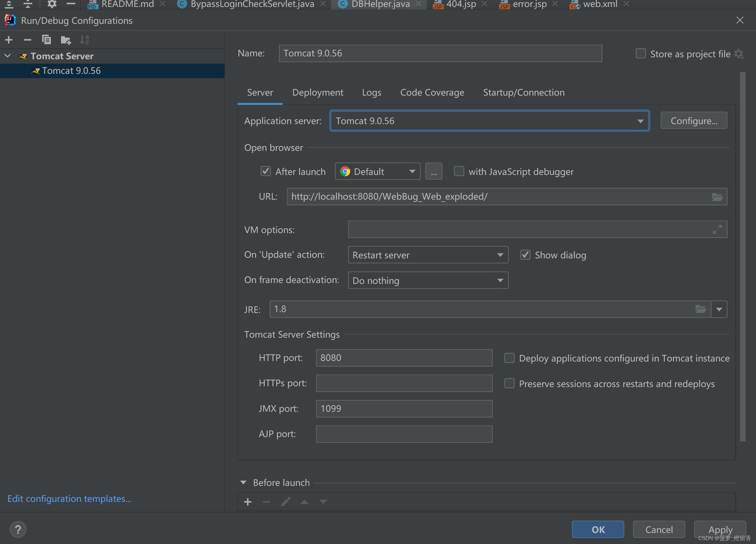
Task: Open help for this dialog
Action: (18, 529)
